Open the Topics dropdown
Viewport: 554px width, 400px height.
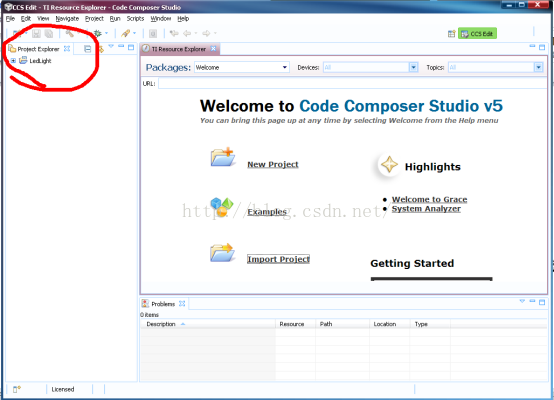[495, 67]
